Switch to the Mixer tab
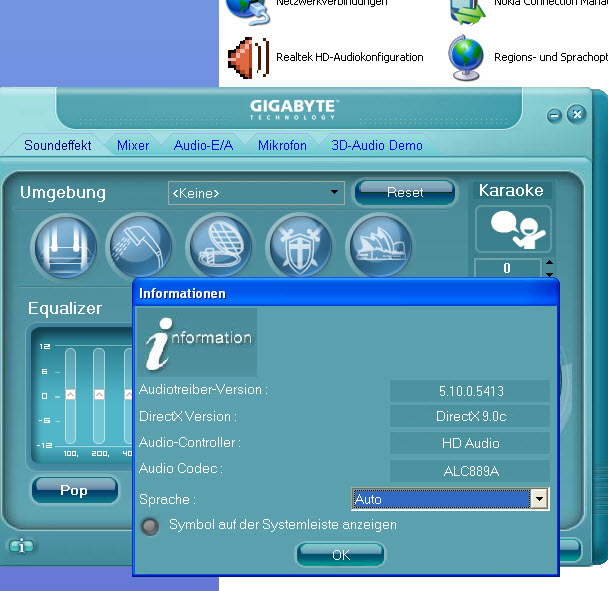 point(133,145)
